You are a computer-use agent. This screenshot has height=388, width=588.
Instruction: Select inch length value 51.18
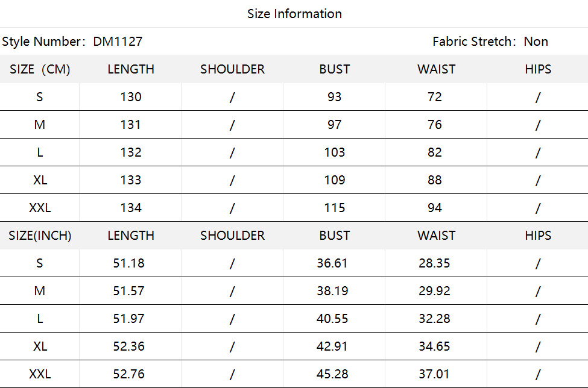pyautogui.click(x=128, y=263)
